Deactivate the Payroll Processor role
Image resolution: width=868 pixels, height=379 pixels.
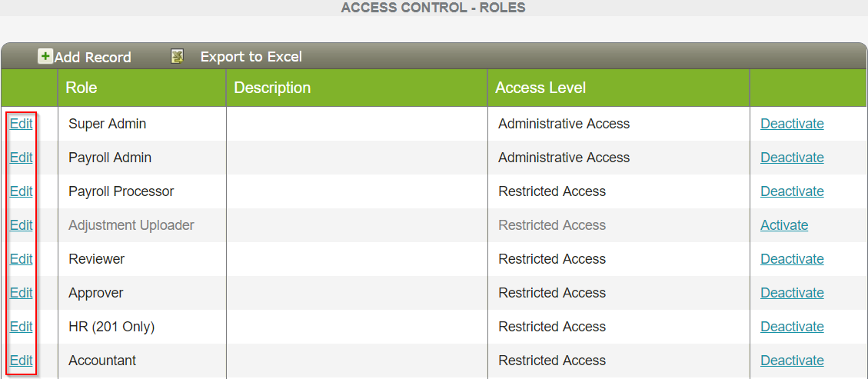tap(792, 191)
